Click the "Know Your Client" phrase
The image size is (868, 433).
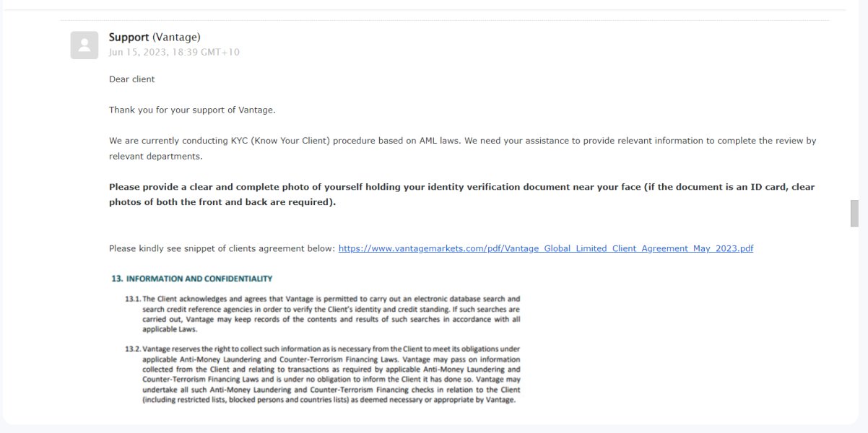tap(290, 141)
